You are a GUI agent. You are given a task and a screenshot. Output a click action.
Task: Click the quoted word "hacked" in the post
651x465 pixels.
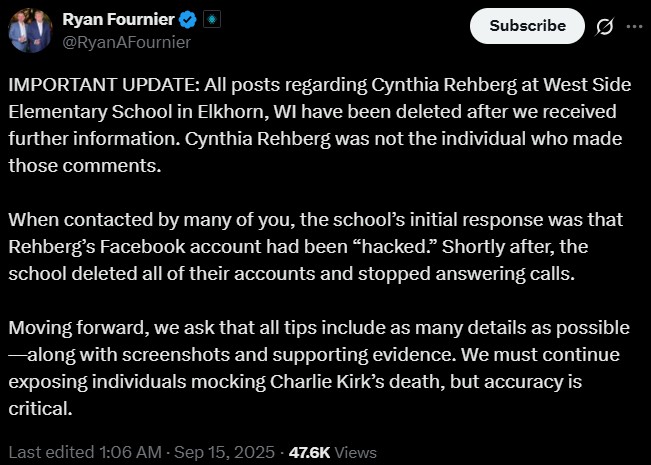(468, 245)
